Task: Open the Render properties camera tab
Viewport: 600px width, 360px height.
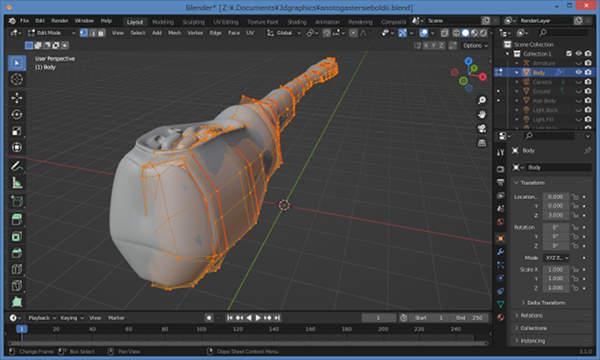Action: click(501, 169)
